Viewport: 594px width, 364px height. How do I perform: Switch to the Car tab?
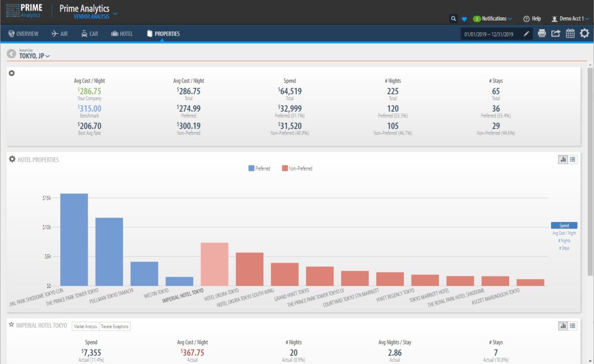pos(89,34)
